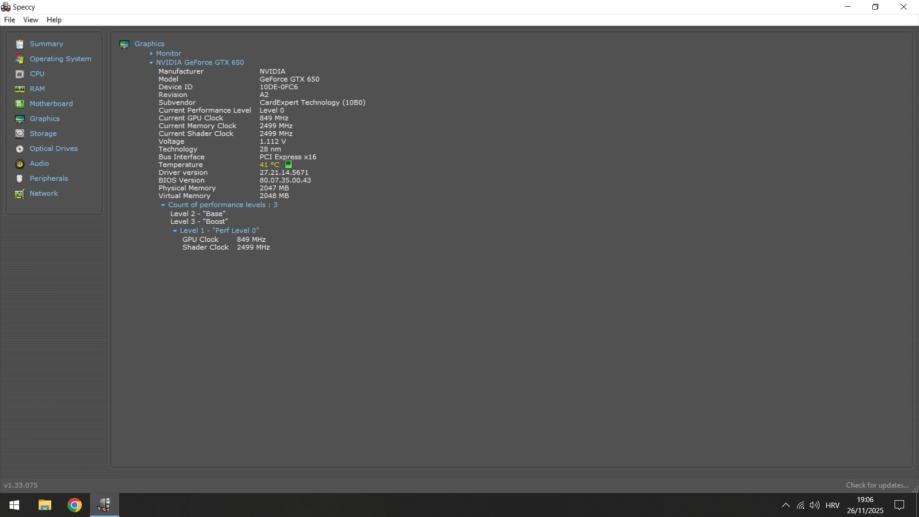Select the Level 2 Base row
Viewport: 919px width, 517px height.
(x=198, y=214)
